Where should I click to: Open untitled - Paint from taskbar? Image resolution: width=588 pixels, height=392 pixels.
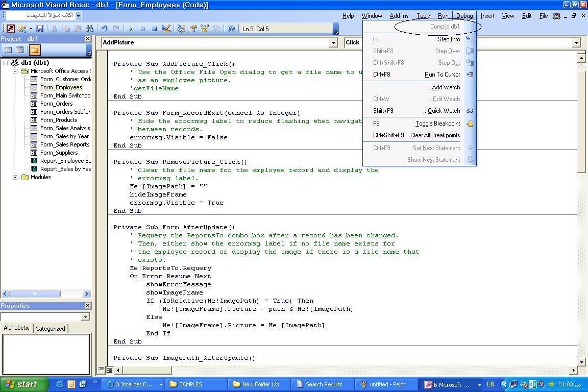(x=385, y=384)
